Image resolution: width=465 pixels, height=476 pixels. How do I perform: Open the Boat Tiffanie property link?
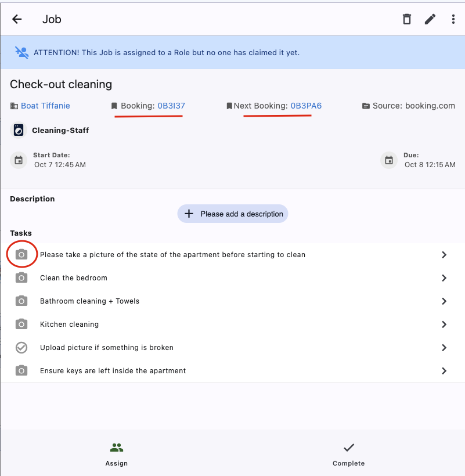(x=45, y=106)
